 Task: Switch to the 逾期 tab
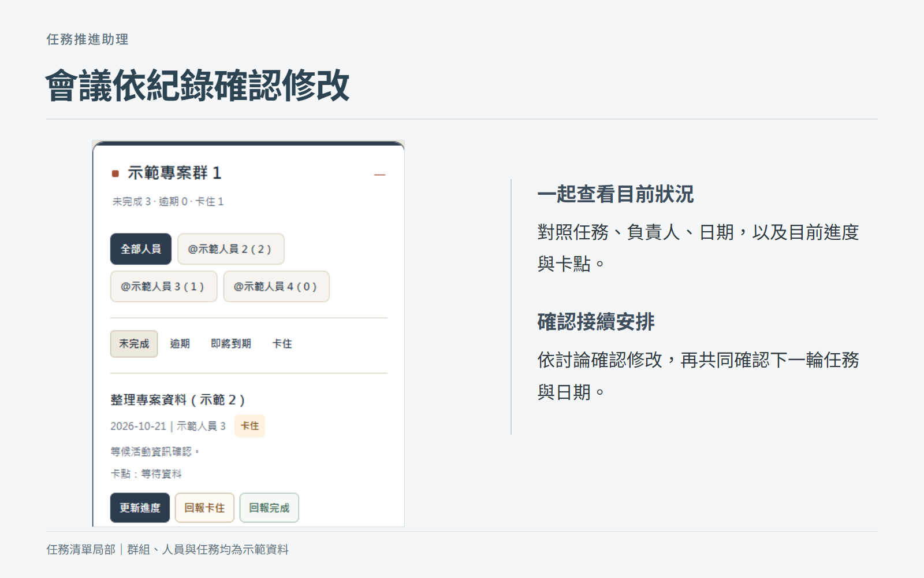pos(180,344)
